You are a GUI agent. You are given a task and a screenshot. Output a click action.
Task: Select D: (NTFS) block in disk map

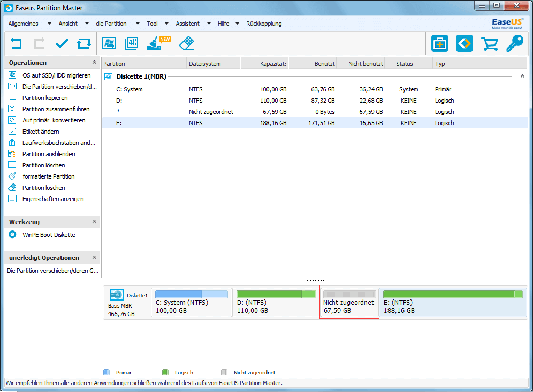276,302
